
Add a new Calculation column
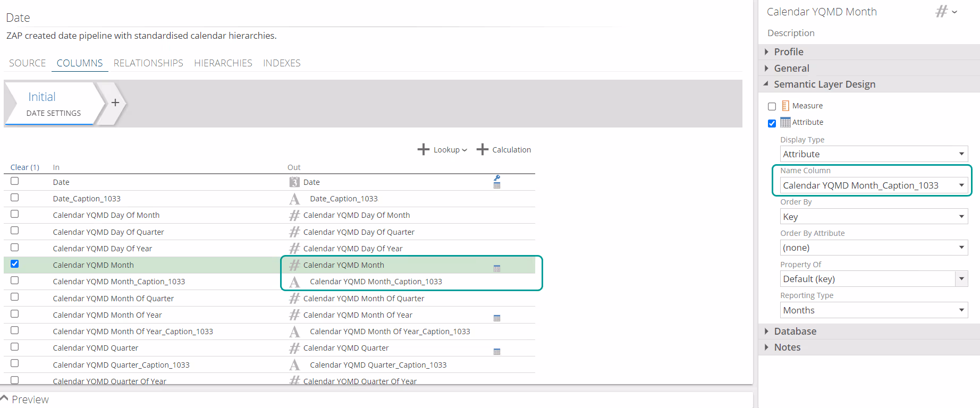tap(504, 150)
